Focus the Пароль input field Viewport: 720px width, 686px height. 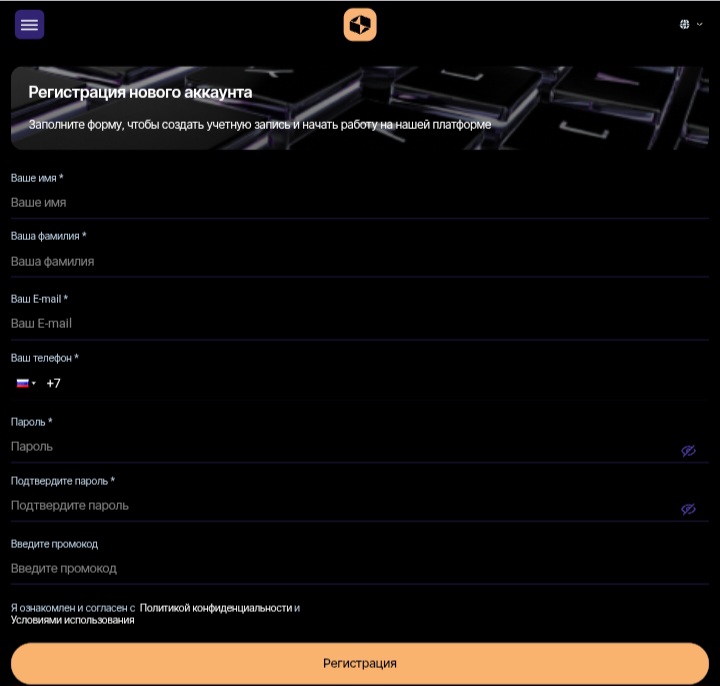[340, 447]
